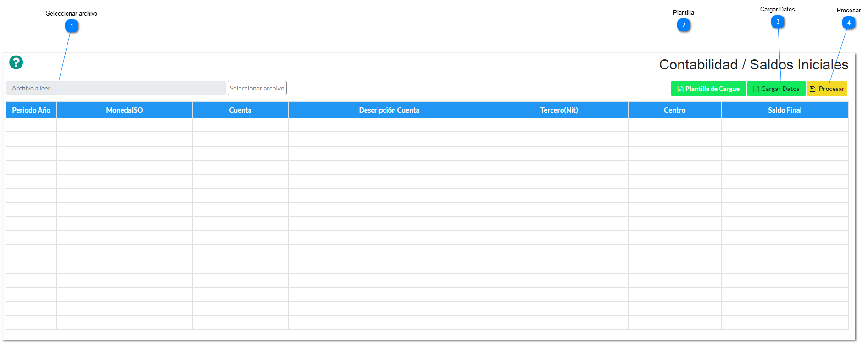The image size is (868, 344).
Task: Click the Periodo Año column header
Action: coord(31,110)
